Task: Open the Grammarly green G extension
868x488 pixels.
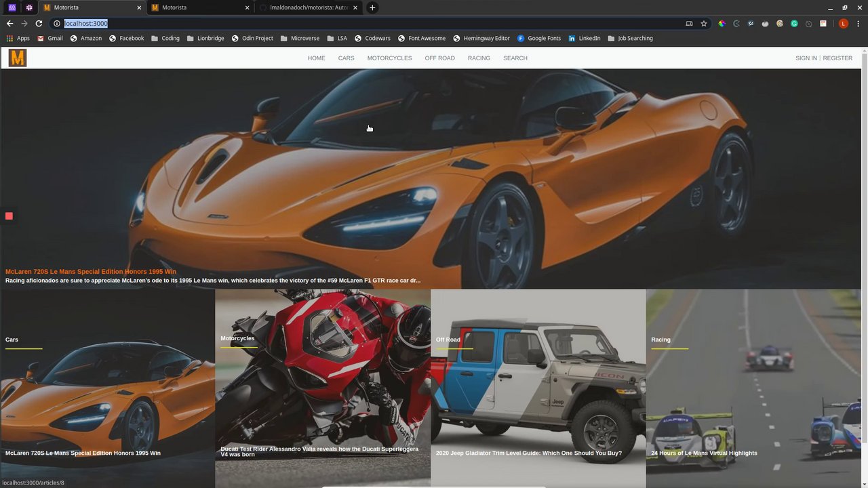Action: click(794, 23)
